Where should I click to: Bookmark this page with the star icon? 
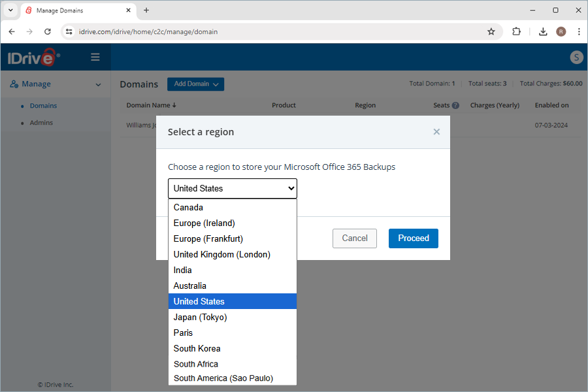coord(491,31)
